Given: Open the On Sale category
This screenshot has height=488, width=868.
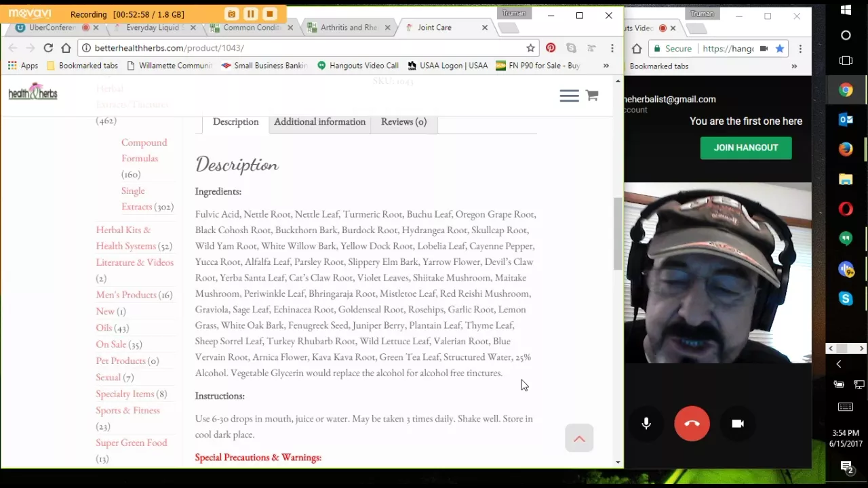Looking at the screenshot, I should tap(111, 344).
